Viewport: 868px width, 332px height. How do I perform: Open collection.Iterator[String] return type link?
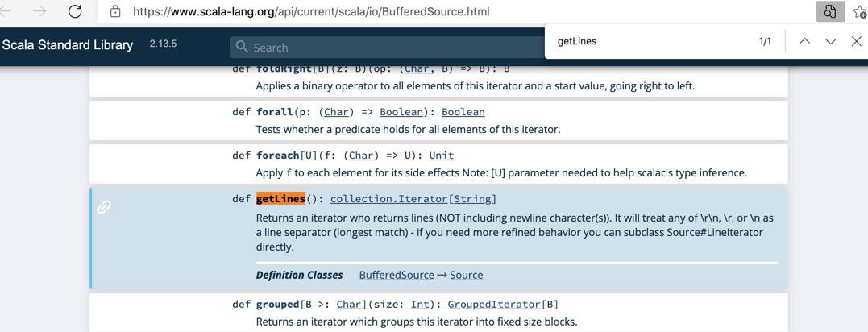click(x=413, y=199)
